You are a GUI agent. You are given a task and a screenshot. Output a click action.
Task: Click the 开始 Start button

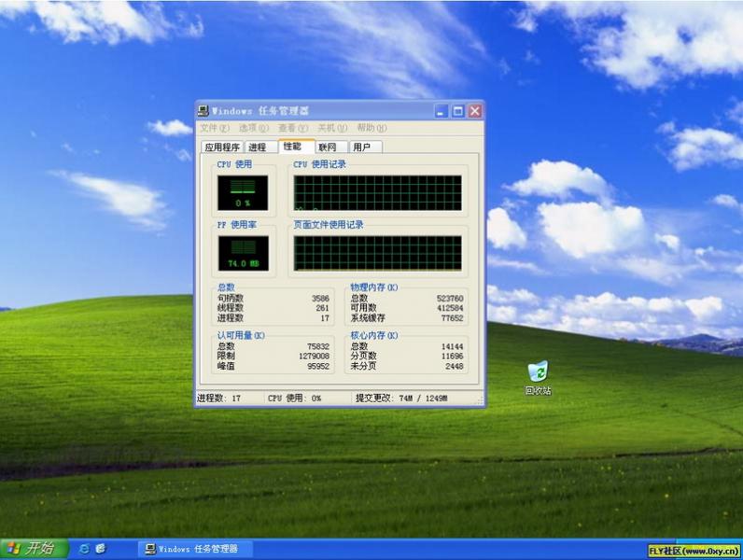pos(34,549)
